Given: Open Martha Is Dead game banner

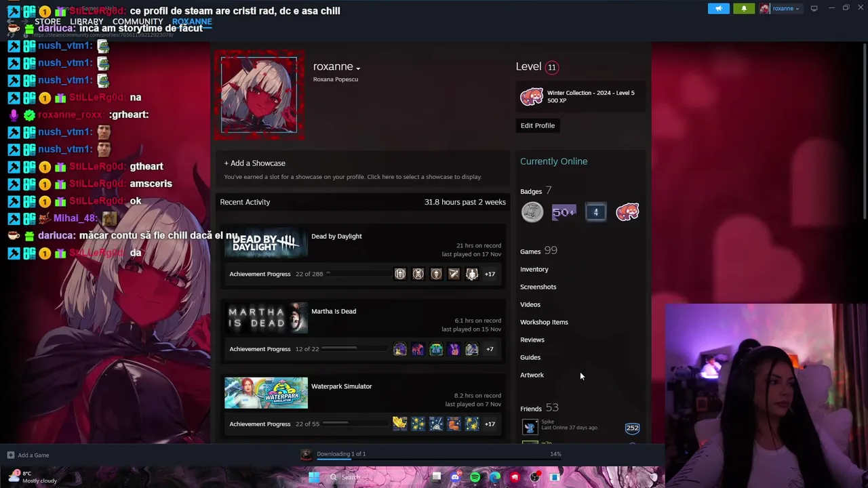Looking at the screenshot, I should pos(266,319).
